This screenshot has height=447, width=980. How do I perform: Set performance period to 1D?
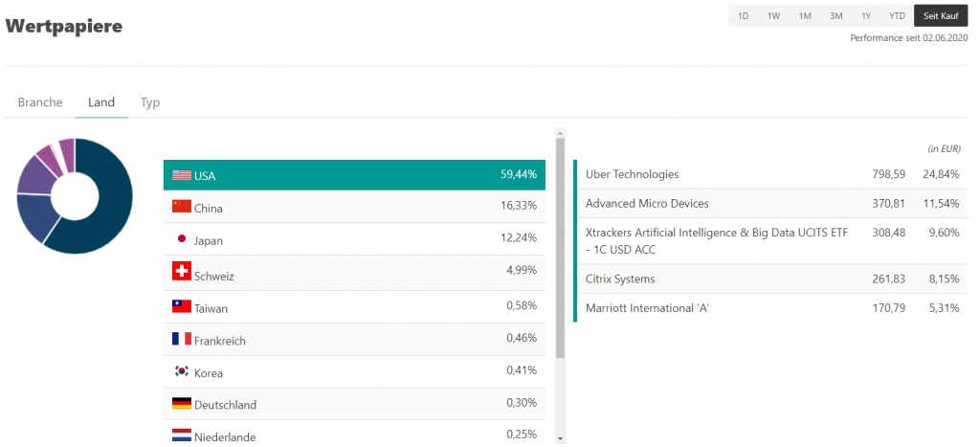click(743, 16)
